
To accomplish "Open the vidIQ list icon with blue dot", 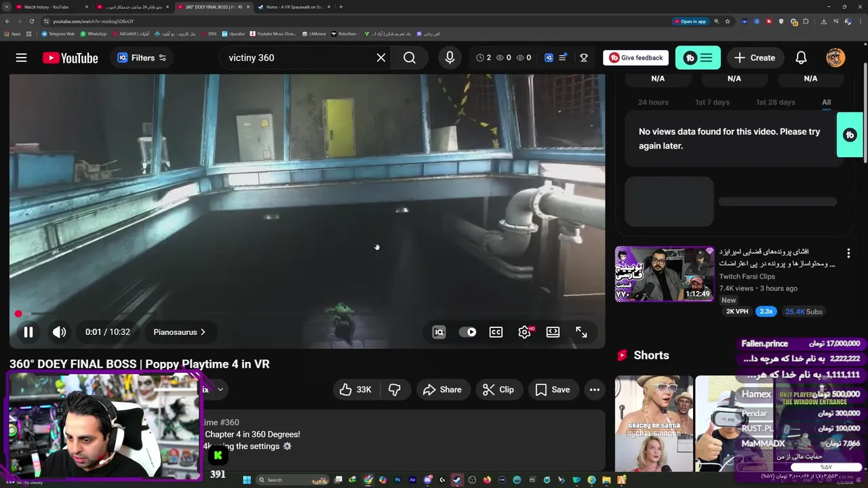I will pyautogui.click(x=562, y=58).
